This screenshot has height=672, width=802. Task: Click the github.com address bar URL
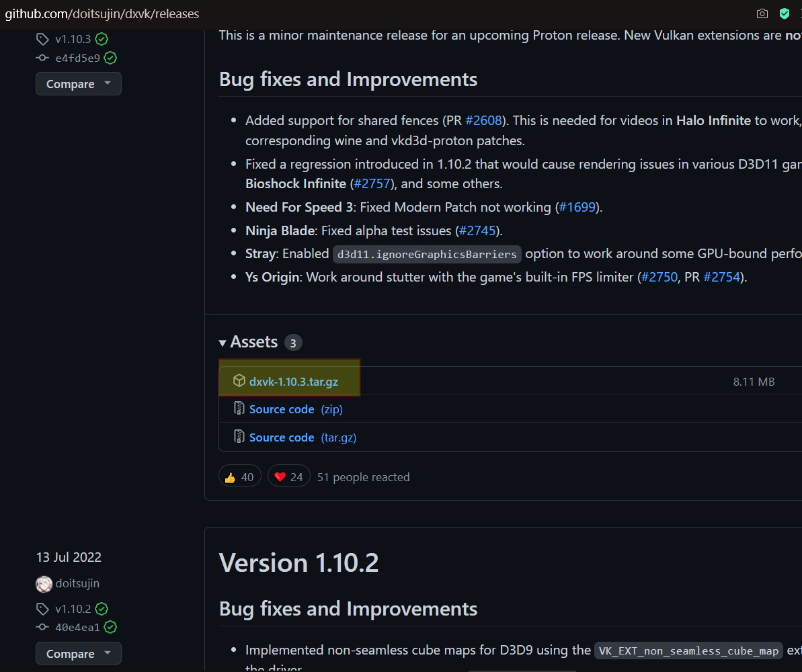click(x=102, y=13)
